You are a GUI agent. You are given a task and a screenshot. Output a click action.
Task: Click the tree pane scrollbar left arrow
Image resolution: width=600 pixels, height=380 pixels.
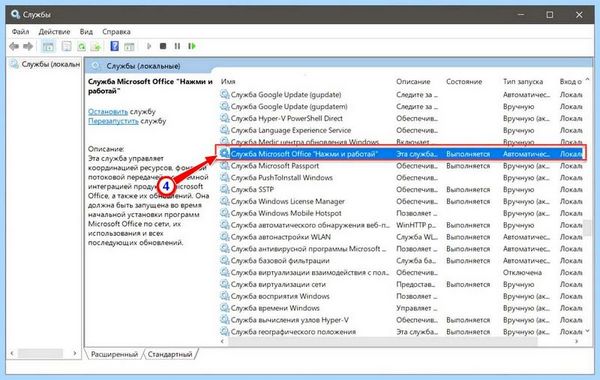point(12,353)
